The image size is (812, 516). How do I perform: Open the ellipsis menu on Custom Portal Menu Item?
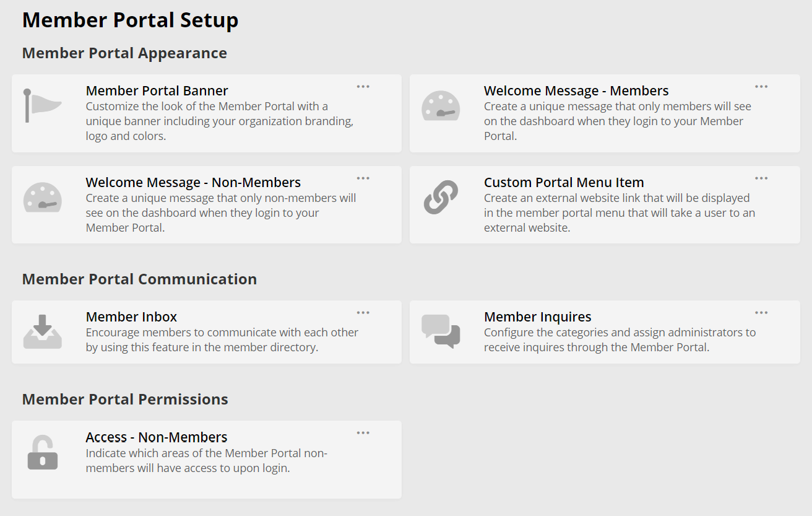[761, 178]
